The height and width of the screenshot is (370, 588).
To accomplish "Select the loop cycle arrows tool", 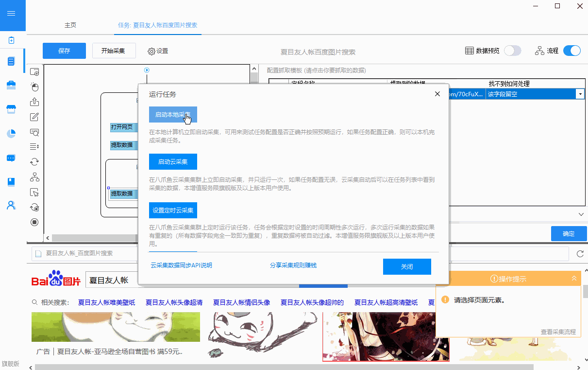I will 34,162.
